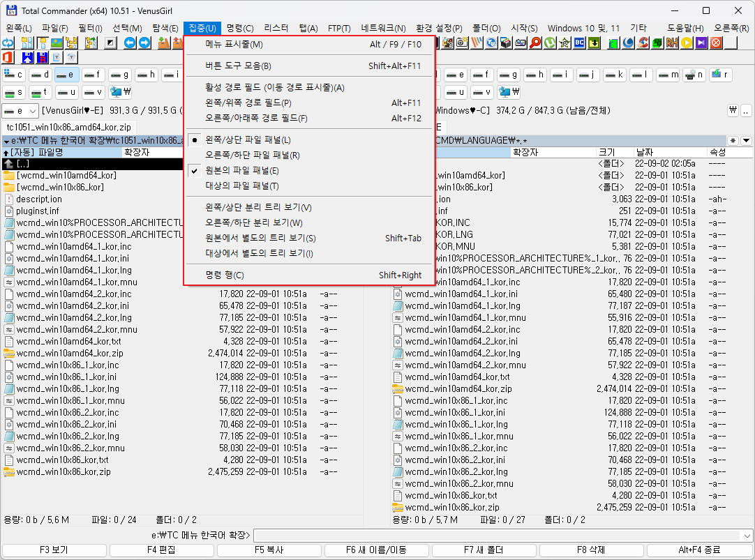Screen dimensions: 755x560
Task: Click F4 편집 button
Action: pyautogui.click(x=161, y=550)
